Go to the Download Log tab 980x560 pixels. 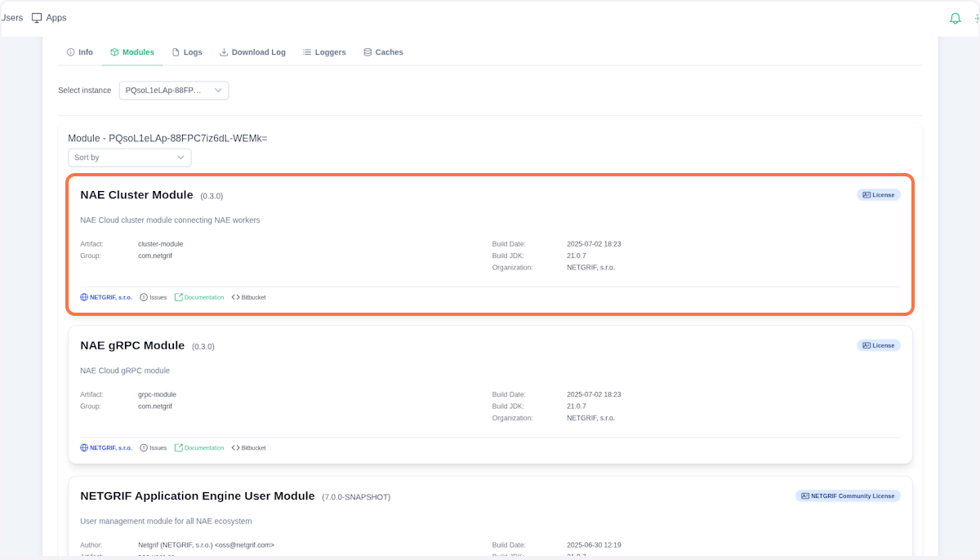click(252, 52)
